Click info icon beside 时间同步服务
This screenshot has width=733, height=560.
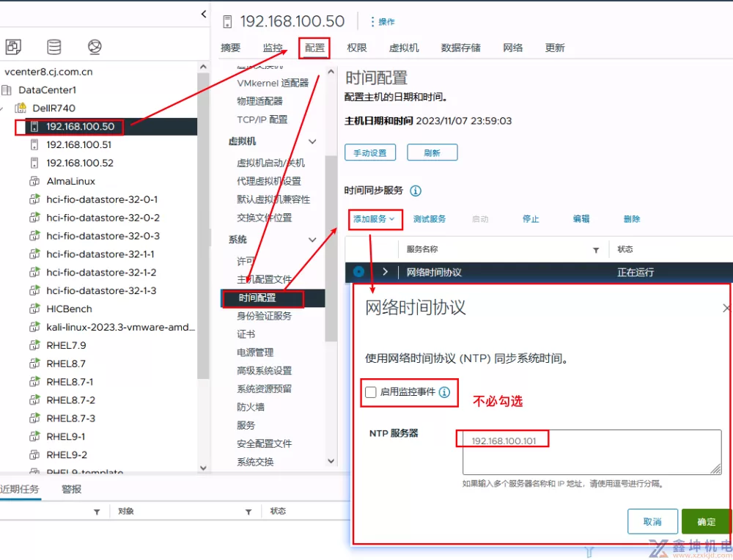415,191
